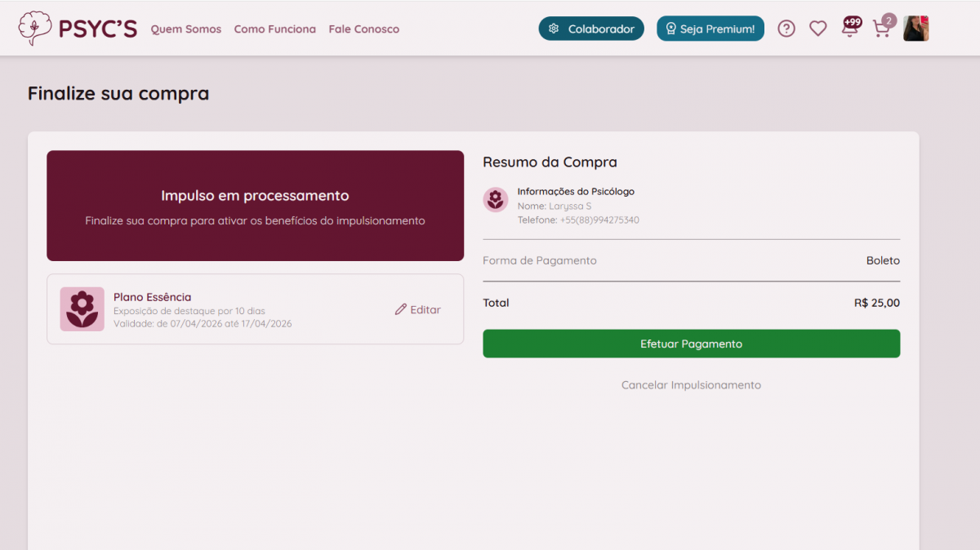Click the Impulso em processamento banner
This screenshot has height=550, width=980.
click(x=255, y=206)
